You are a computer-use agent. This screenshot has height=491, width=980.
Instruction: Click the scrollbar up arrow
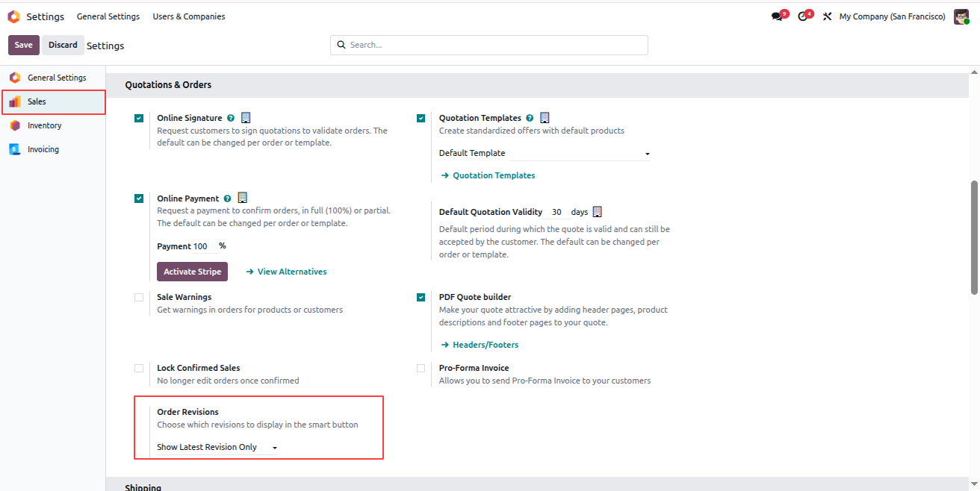click(974, 72)
